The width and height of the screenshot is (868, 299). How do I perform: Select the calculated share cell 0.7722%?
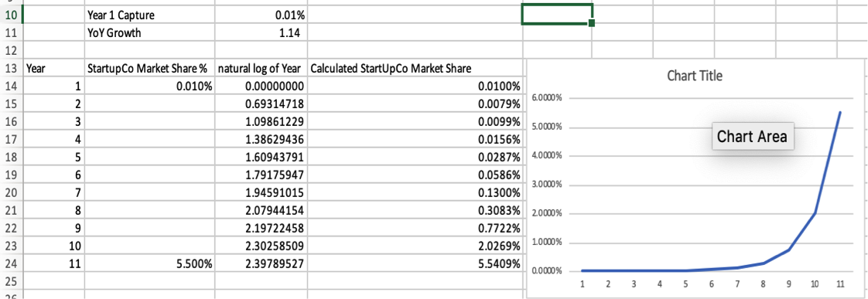point(415,229)
